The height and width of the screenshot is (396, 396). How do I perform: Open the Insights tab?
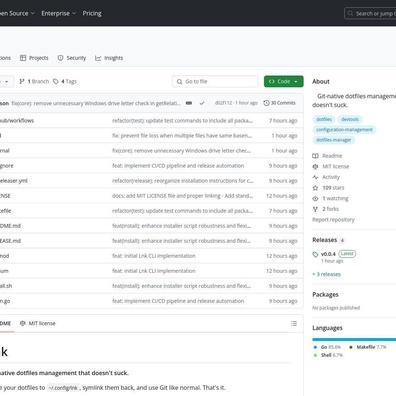pyautogui.click(x=109, y=58)
